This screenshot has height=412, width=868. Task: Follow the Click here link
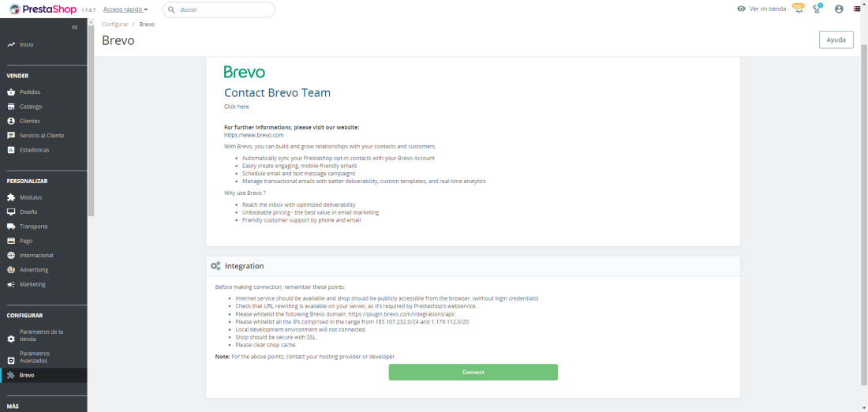[x=237, y=107]
